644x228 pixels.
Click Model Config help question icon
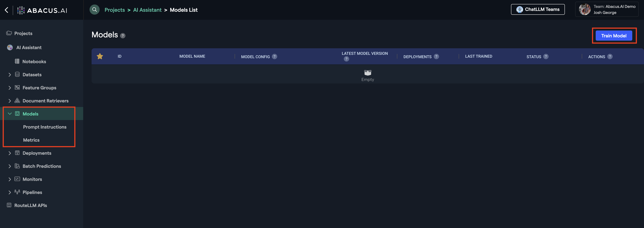[275, 56]
